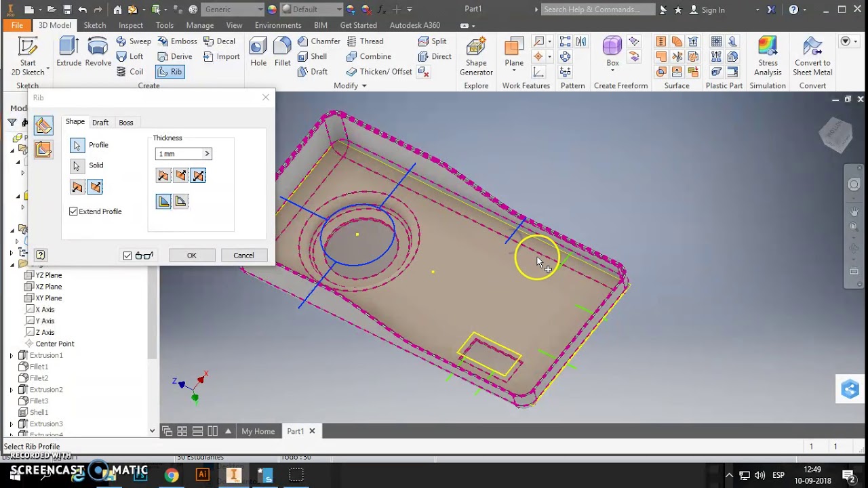Choose the Split tool
This screenshot has width=868, height=488.
pyautogui.click(x=432, y=41)
